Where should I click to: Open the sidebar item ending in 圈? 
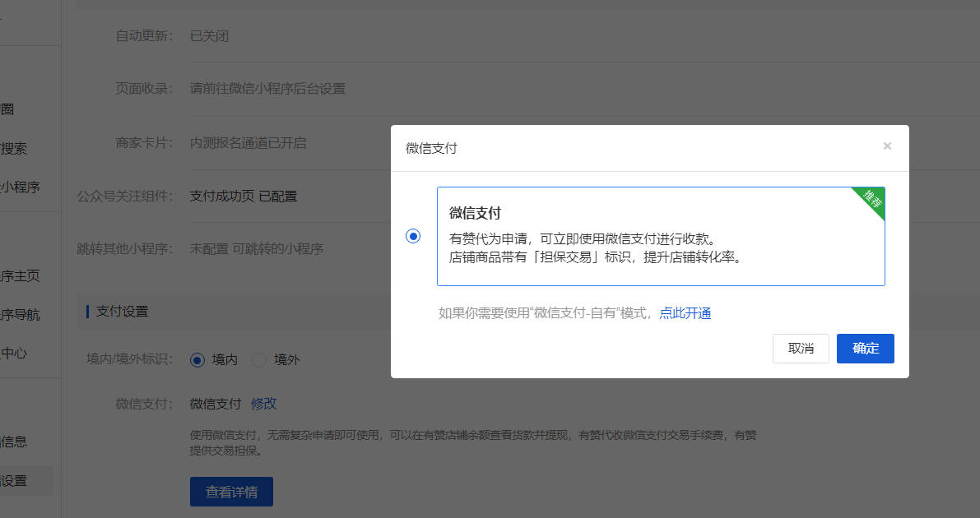(x=7, y=109)
